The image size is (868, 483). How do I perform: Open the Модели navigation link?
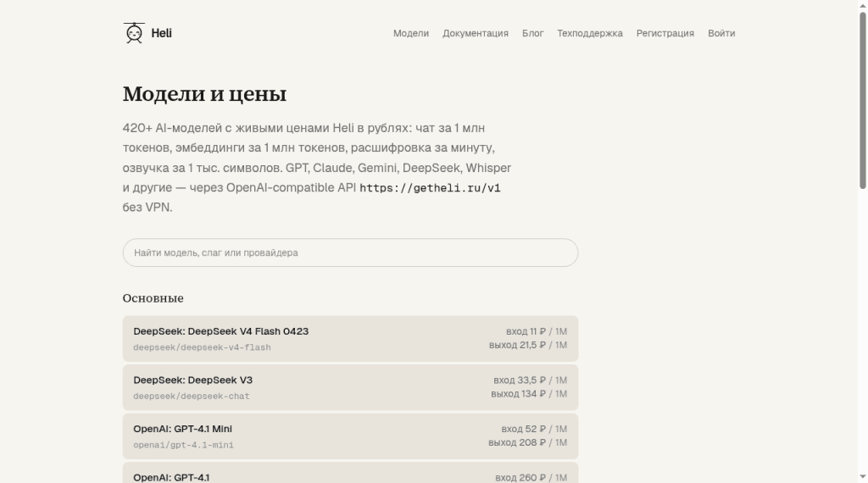coord(411,33)
